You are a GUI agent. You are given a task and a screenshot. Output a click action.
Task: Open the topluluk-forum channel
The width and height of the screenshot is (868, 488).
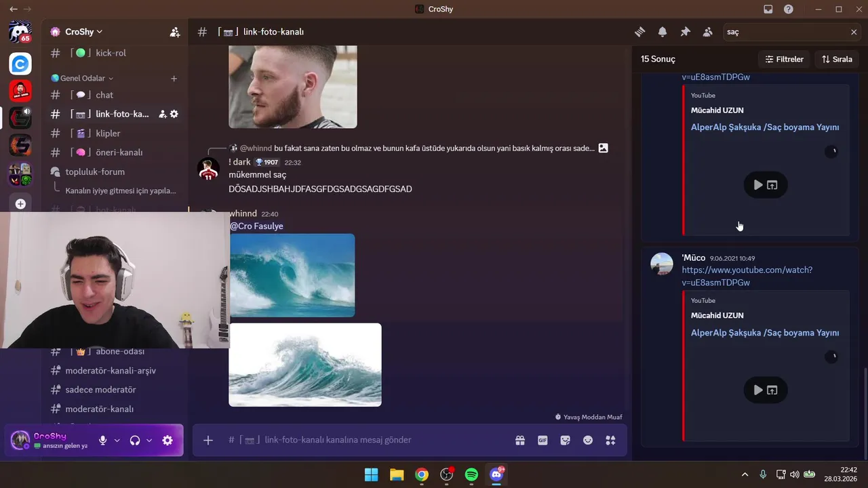115,171
